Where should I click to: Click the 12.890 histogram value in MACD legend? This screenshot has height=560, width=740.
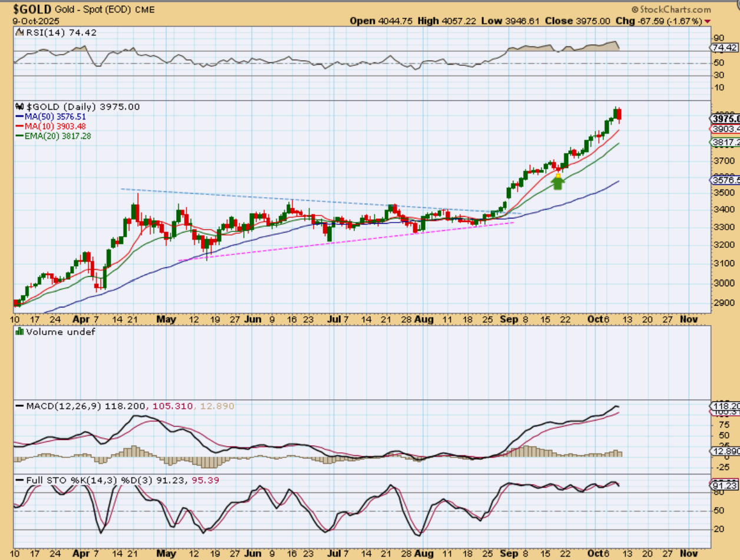(x=217, y=406)
